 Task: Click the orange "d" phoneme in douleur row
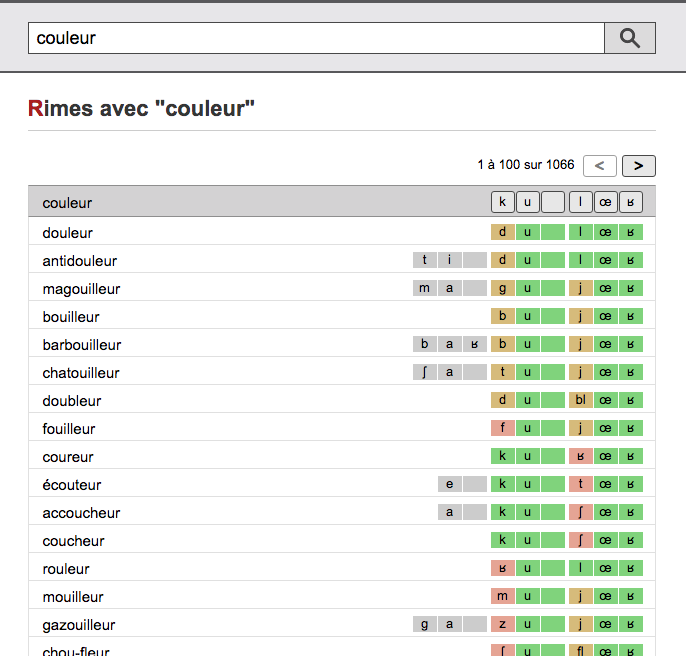(x=503, y=232)
